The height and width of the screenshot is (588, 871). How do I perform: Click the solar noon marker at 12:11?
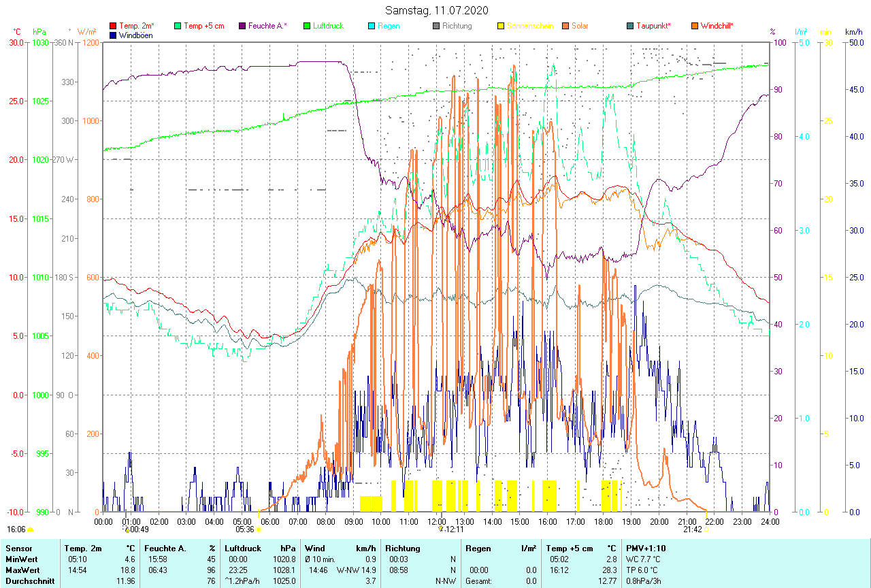click(441, 529)
